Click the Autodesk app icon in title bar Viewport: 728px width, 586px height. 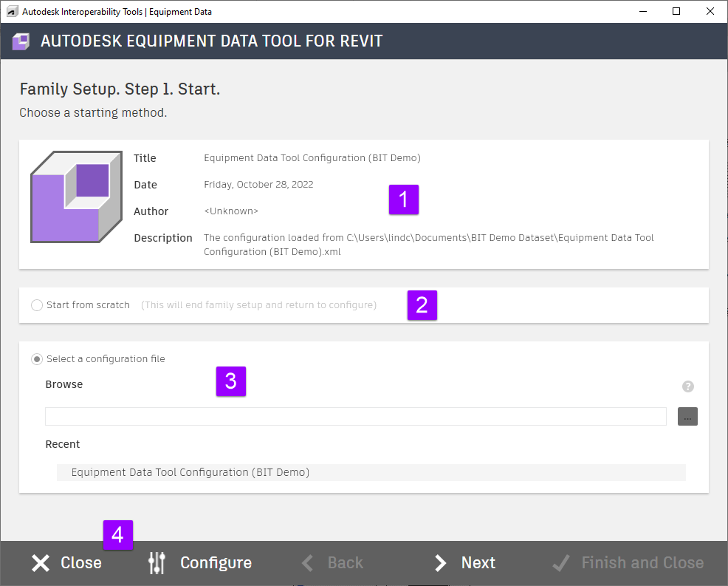[13, 12]
